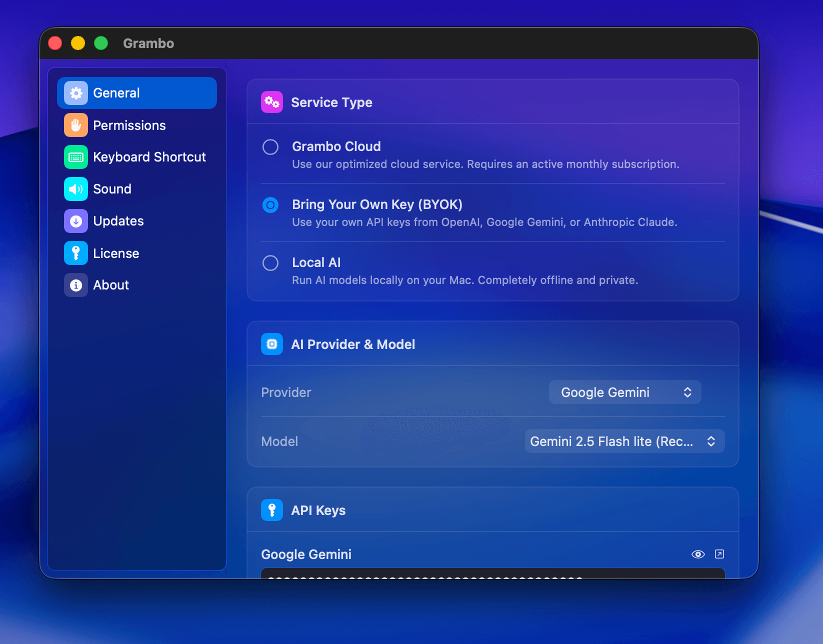Click the Keyboard Shortcut keyboard icon
823x644 pixels.
(76, 157)
